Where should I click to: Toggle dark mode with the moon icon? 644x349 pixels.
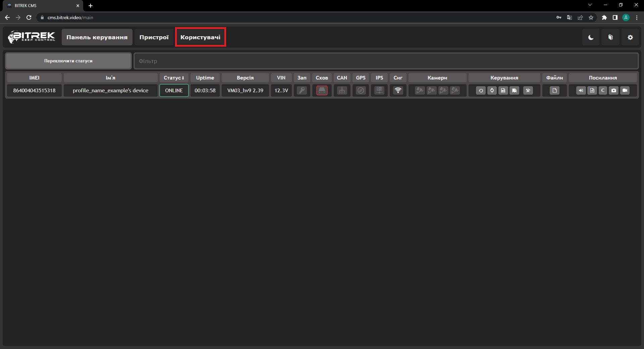tap(591, 37)
